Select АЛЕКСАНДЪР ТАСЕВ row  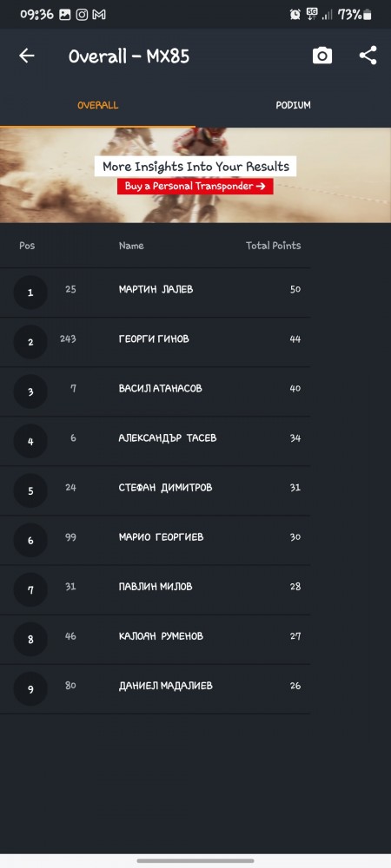(155, 441)
